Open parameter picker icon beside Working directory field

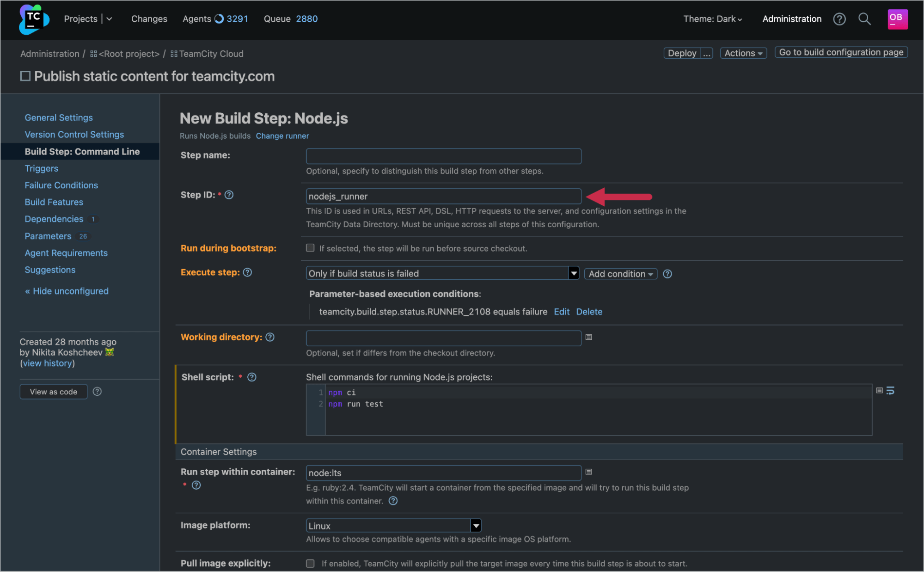pos(588,337)
